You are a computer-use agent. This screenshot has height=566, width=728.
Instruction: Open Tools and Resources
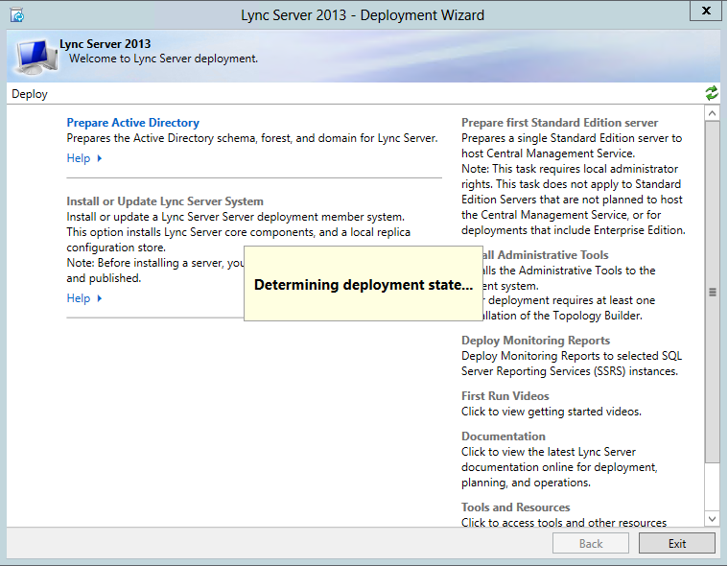[x=515, y=507]
